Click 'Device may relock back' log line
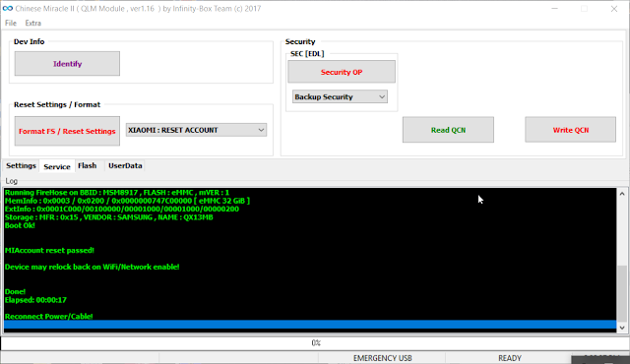The image size is (630, 364). click(x=92, y=267)
